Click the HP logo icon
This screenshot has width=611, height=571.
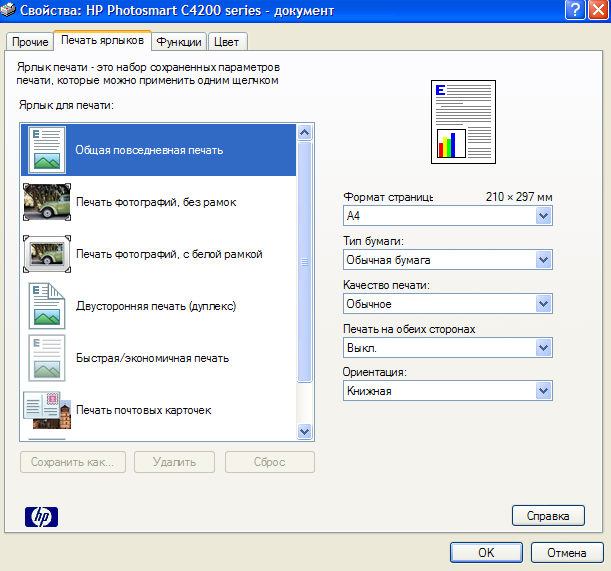click(41, 517)
